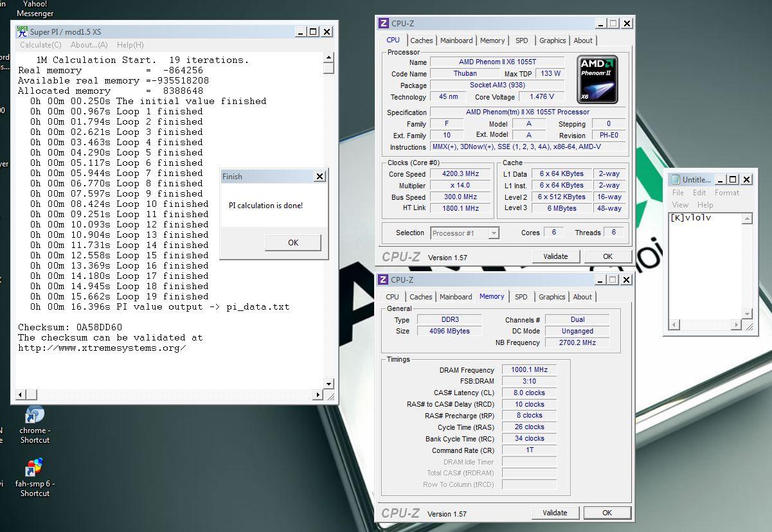This screenshot has width=772, height=532.
Task: Open the Help(H) menu in Super PI
Action: [x=130, y=45]
